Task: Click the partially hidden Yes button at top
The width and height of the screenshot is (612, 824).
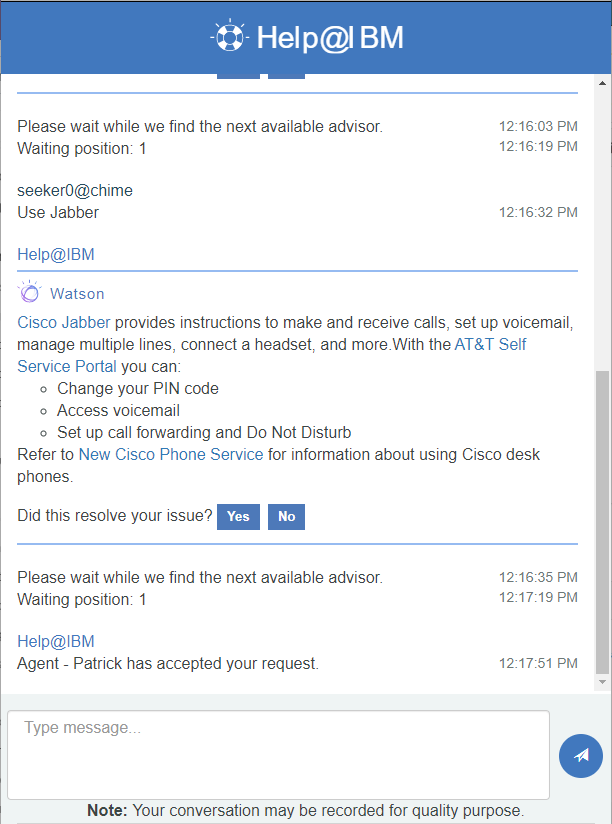Action: point(238,76)
